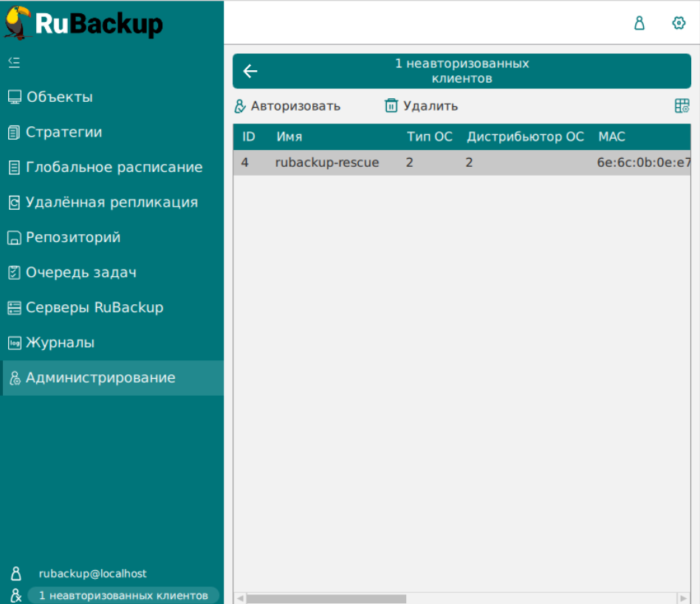Click the Объекты monitor icon
The height and width of the screenshot is (604, 700).
14,97
